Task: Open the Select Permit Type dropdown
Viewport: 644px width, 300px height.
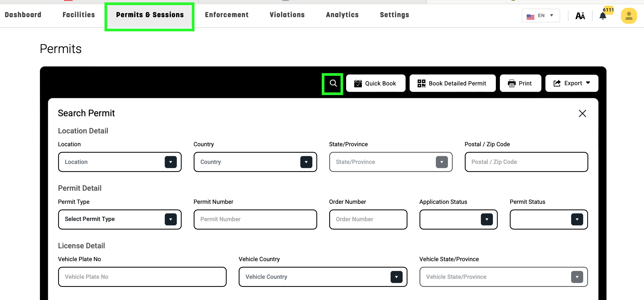Action: click(171, 219)
